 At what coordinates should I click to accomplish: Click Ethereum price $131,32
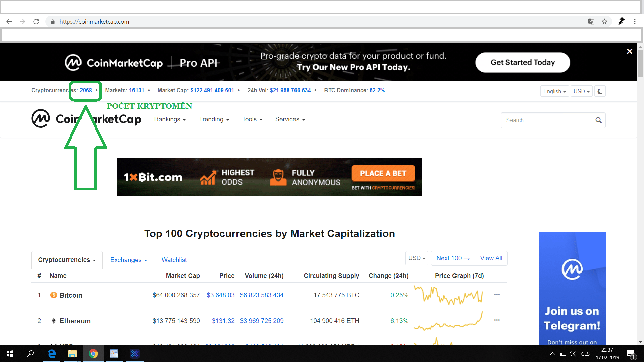[223, 321]
